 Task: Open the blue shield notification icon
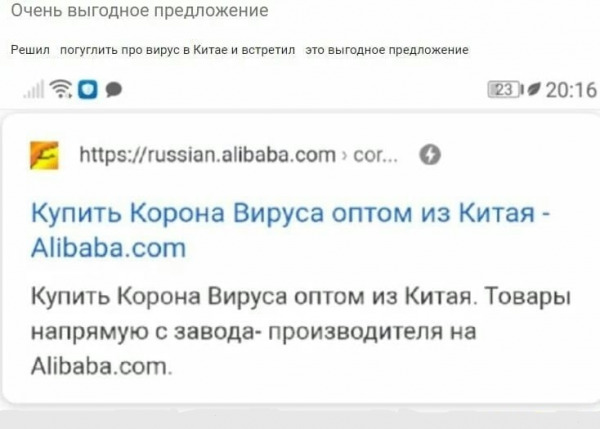88,90
